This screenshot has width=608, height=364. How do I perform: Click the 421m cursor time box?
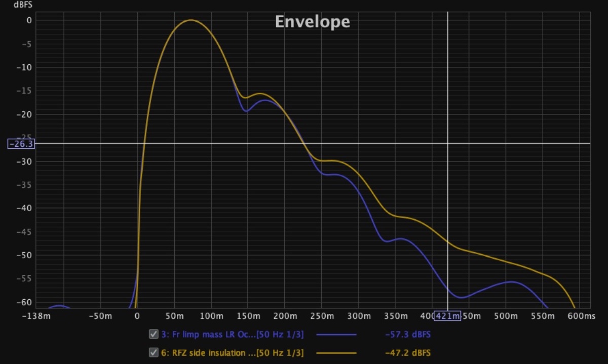pos(447,316)
